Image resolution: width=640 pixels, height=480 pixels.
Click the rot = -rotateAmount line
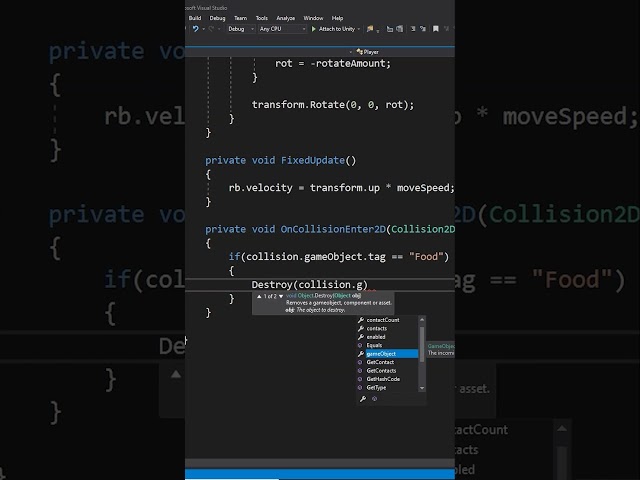[333, 64]
